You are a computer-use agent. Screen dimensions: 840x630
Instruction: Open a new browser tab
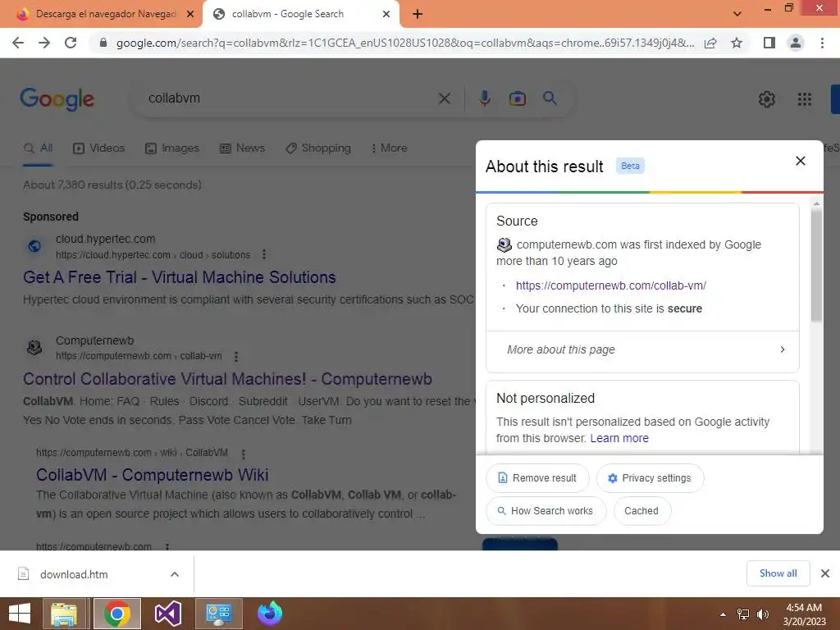[418, 14]
